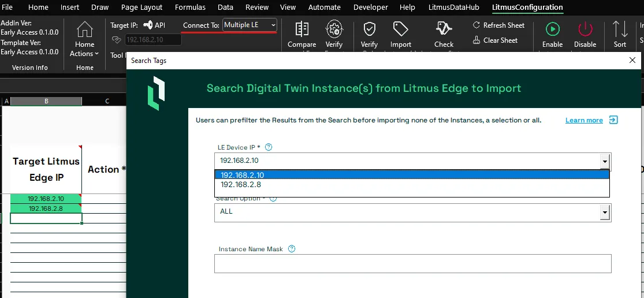Select column B header

(x=46, y=101)
